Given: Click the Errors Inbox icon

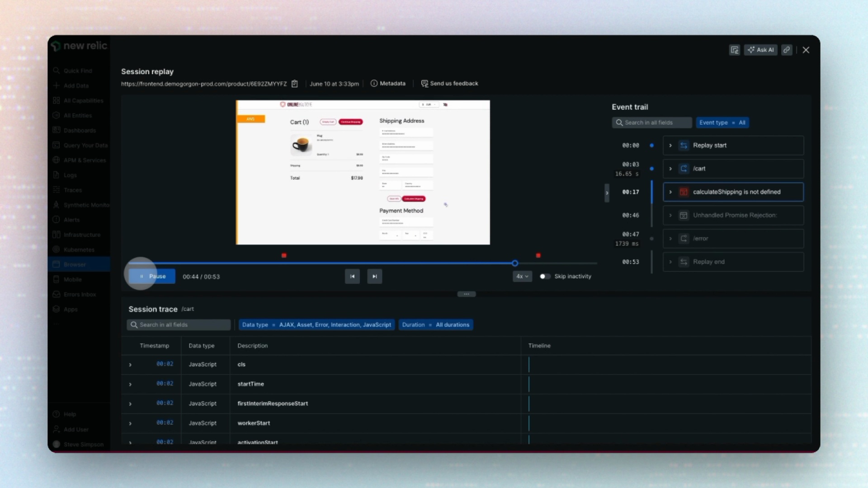Looking at the screenshot, I should point(56,295).
